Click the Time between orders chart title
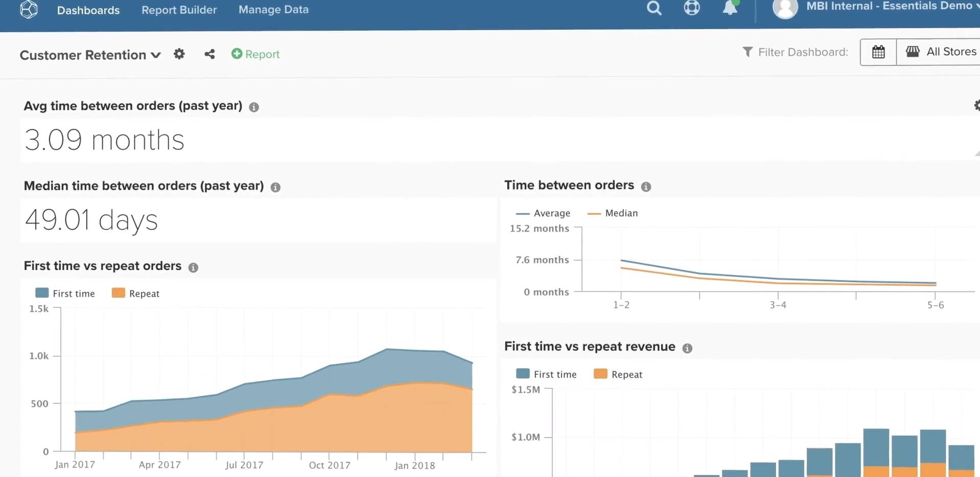This screenshot has width=980, height=477. point(569,185)
